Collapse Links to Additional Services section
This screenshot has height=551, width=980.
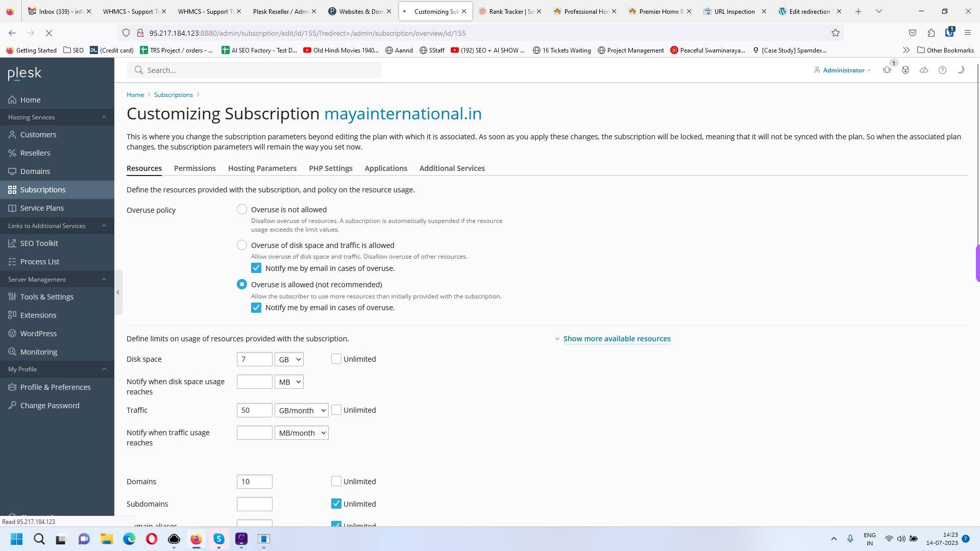[57, 226]
